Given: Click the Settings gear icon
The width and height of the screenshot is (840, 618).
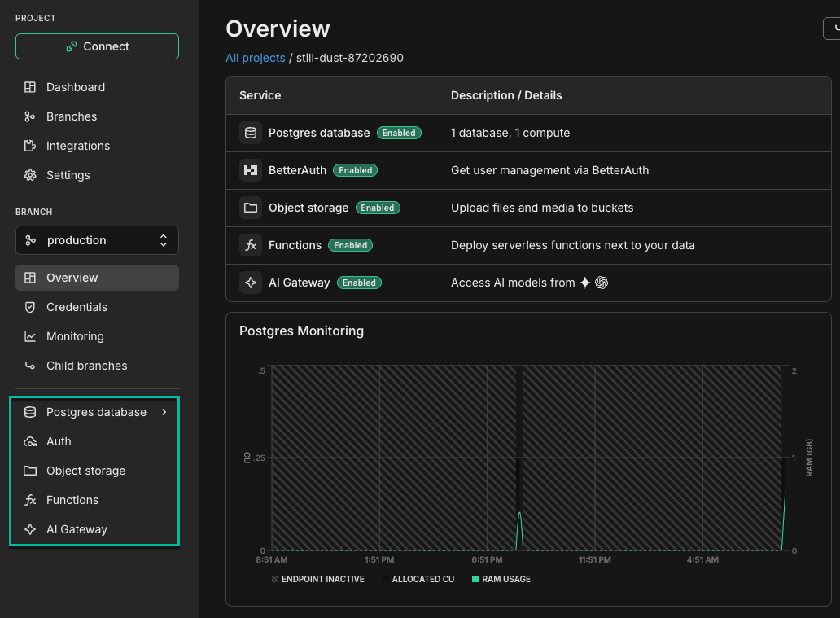Looking at the screenshot, I should pyautogui.click(x=30, y=175).
